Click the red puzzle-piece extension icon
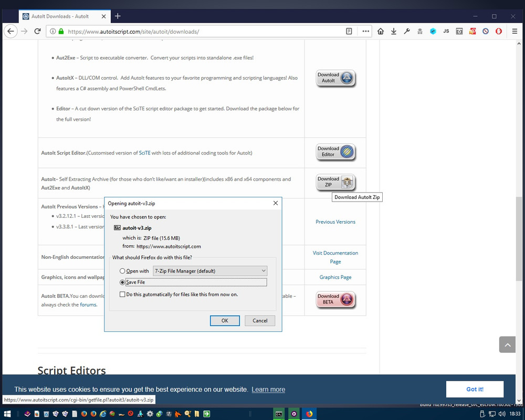 click(x=472, y=31)
